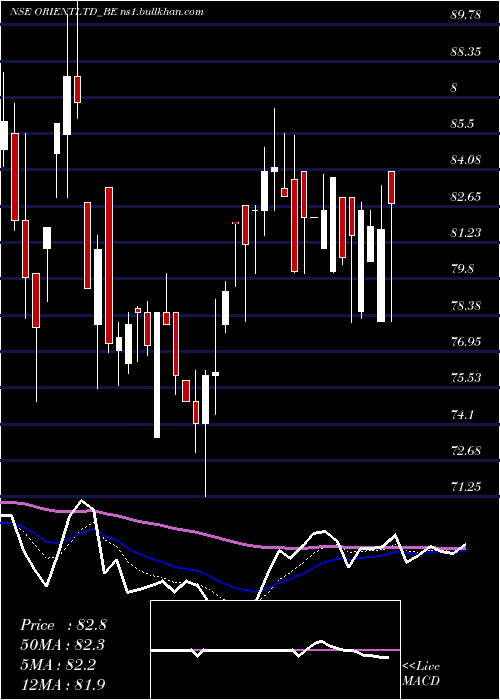The width and height of the screenshot is (500, 700).
Task: Click the 78.38 price axis label
Action: click(x=465, y=306)
